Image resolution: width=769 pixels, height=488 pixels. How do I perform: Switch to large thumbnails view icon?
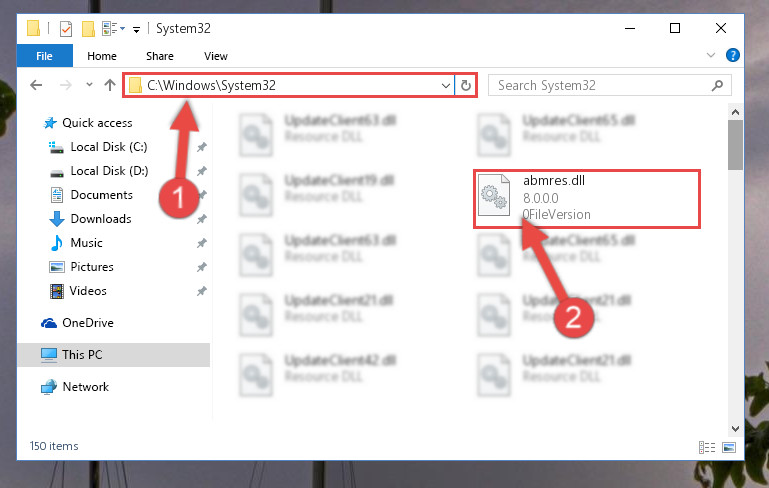coord(729,447)
